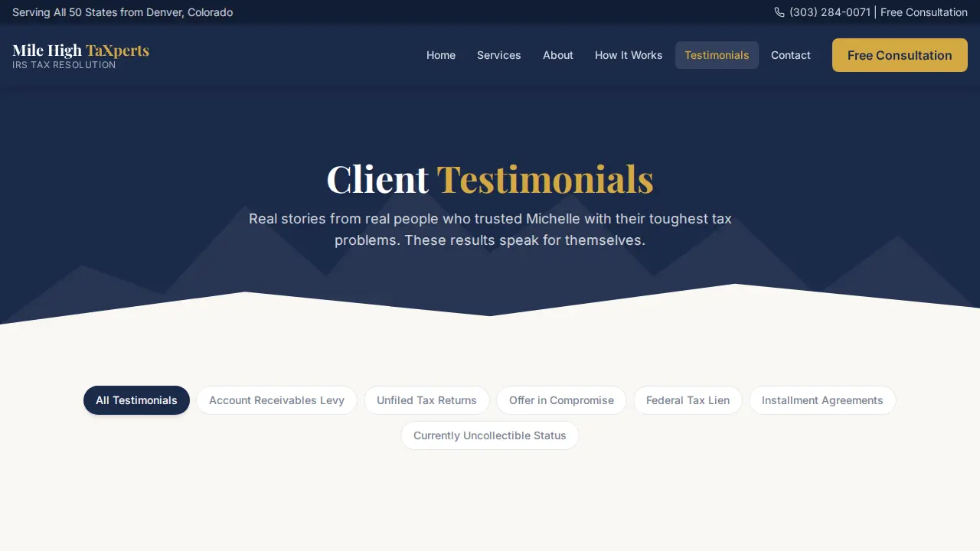Click the phone icon in top bar
Screen dimensions: 980x551
779,12
